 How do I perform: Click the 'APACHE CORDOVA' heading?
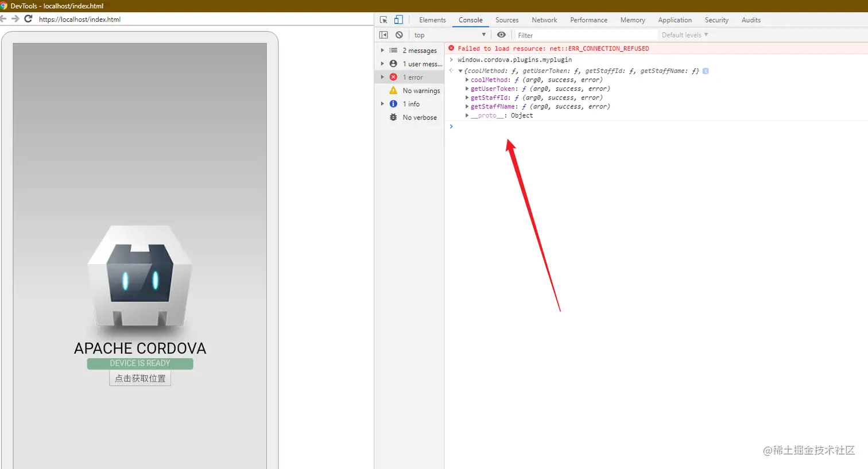point(140,348)
